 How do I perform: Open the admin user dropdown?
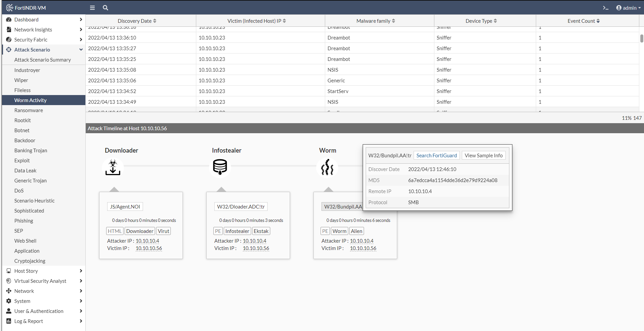628,8
